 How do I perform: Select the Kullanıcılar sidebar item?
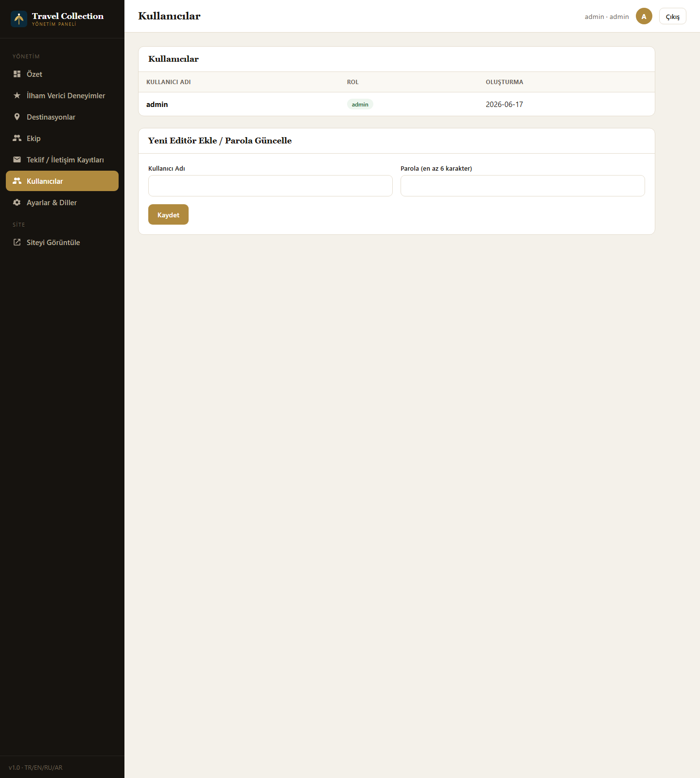point(62,181)
